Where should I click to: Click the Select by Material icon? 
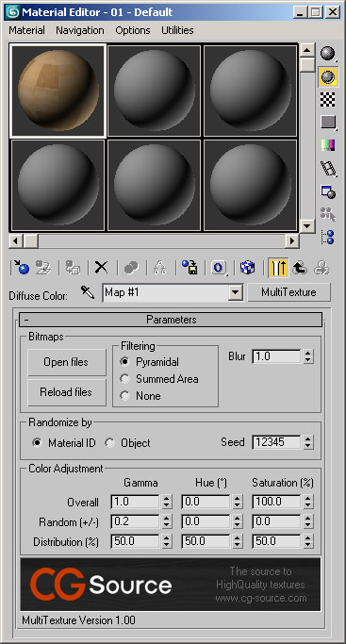click(328, 214)
